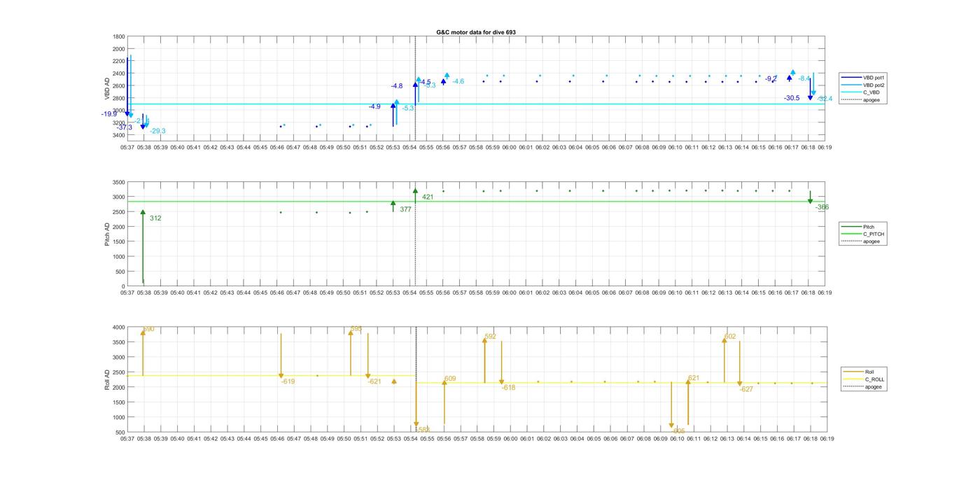Click the "609" roll data label
The height and width of the screenshot is (485, 980).
(449, 379)
